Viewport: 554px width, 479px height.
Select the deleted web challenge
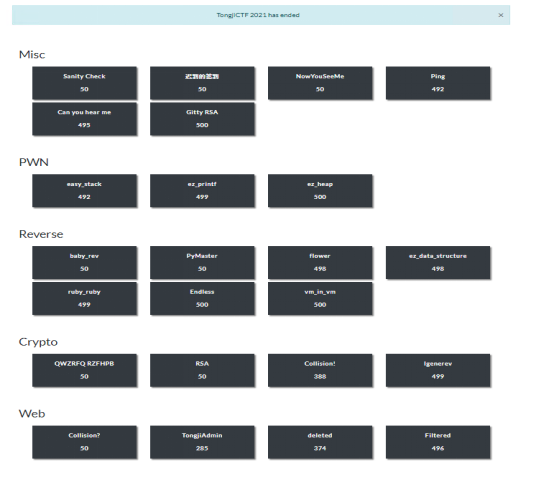[x=320, y=442]
